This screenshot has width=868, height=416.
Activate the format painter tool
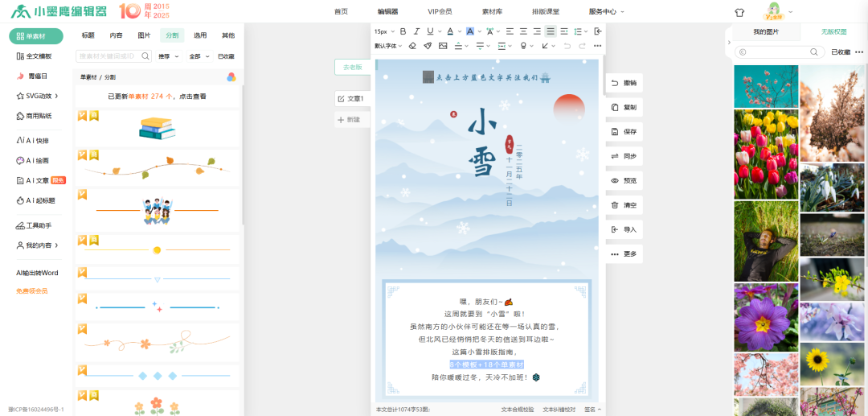428,46
